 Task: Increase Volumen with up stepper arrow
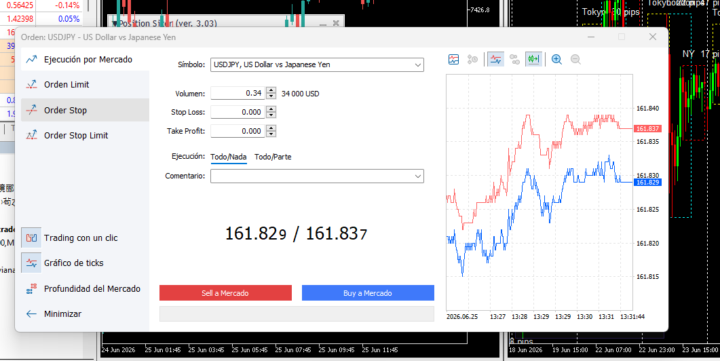pyautogui.click(x=271, y=90)
